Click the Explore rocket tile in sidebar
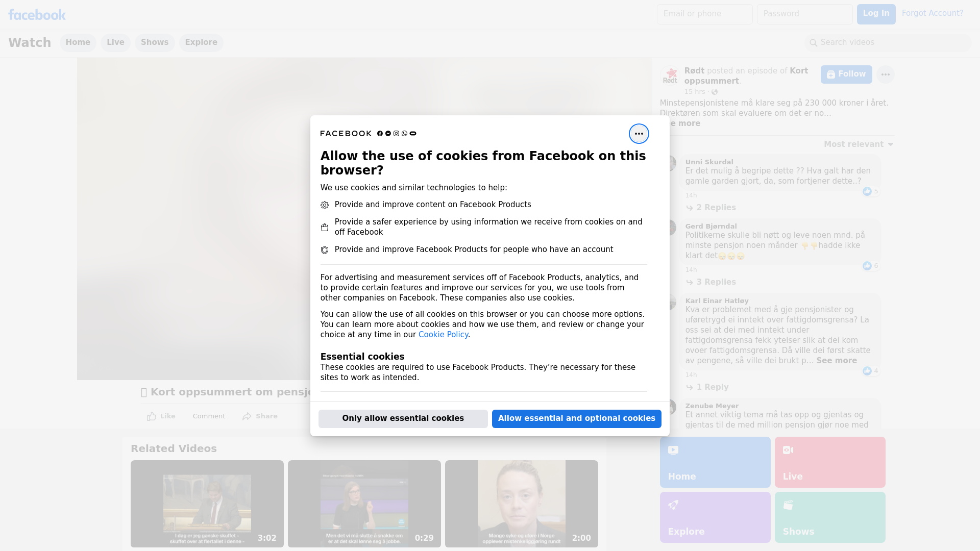The width and height of the screenshot is (980, 551). [x=715, y=517]
